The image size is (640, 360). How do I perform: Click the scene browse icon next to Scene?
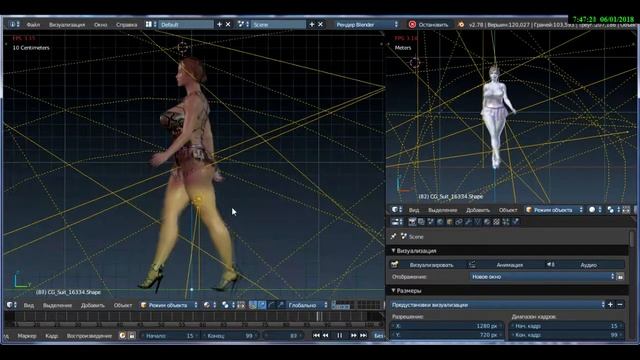coord(243,24)
